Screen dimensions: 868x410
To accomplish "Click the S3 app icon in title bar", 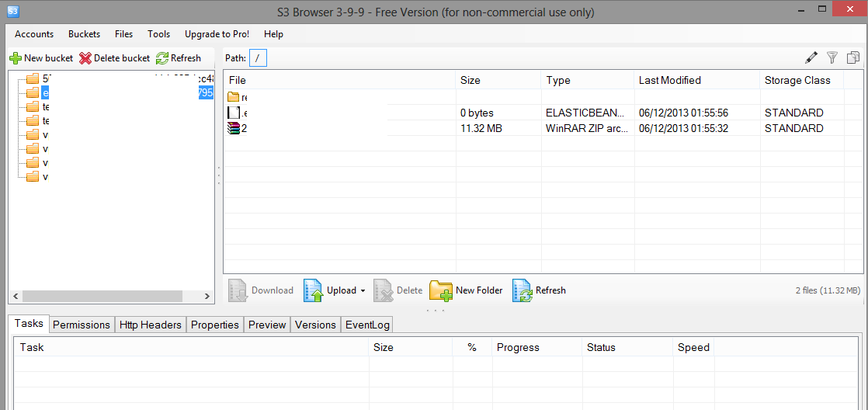I will (x=14, y=11).
